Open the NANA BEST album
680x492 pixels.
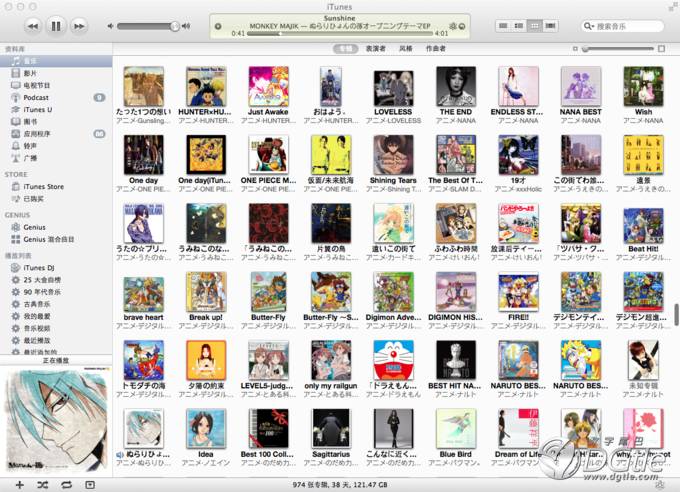coord(581,86)
